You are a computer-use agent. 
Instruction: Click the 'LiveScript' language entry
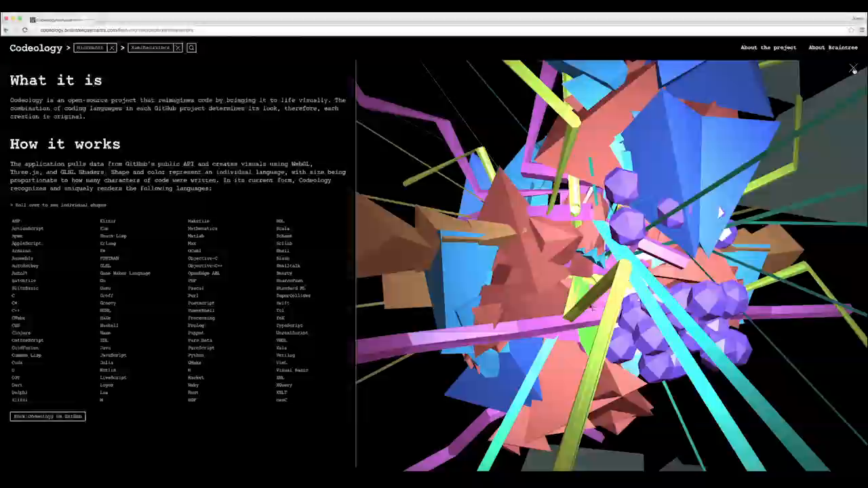[113, 378]
